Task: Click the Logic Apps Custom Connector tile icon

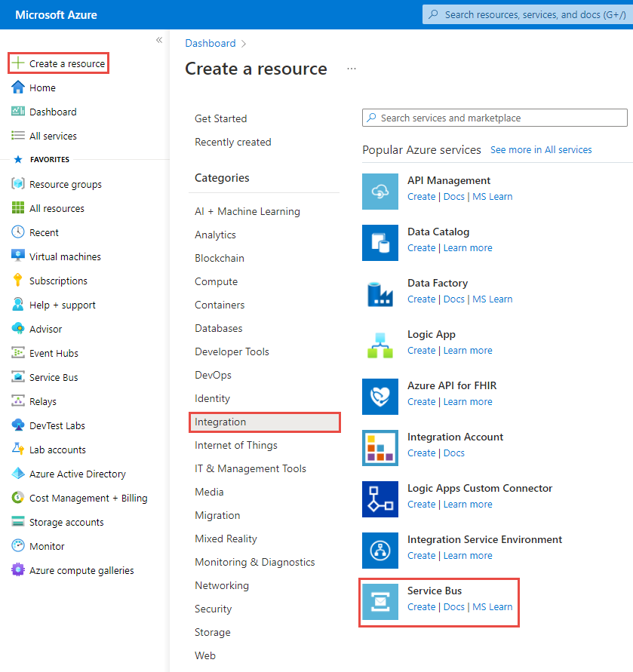Action: tap(380, 499)
